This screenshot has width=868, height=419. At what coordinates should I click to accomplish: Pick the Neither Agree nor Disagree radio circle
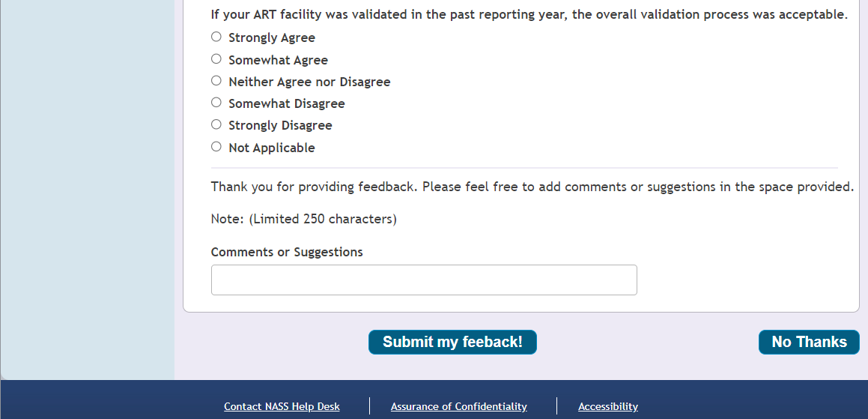tap(216, 81)
